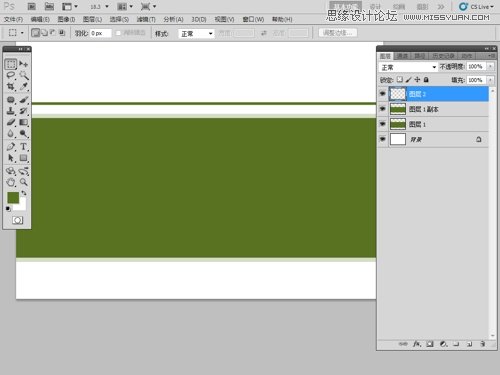Add a layer mask

(x=430, y=344)
